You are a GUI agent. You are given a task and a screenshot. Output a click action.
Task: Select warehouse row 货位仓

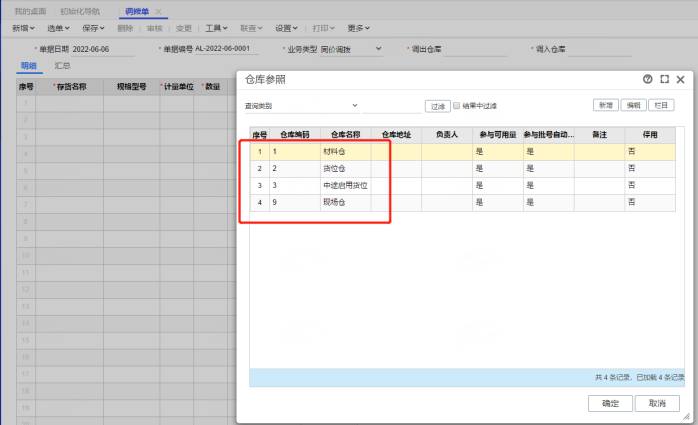pyautogui.click(x=463, y=169)
